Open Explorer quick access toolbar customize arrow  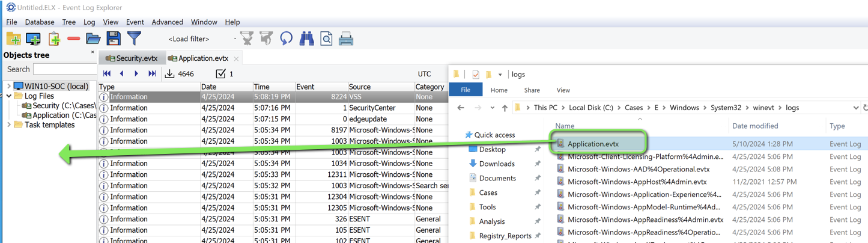[x=500, y=75]
